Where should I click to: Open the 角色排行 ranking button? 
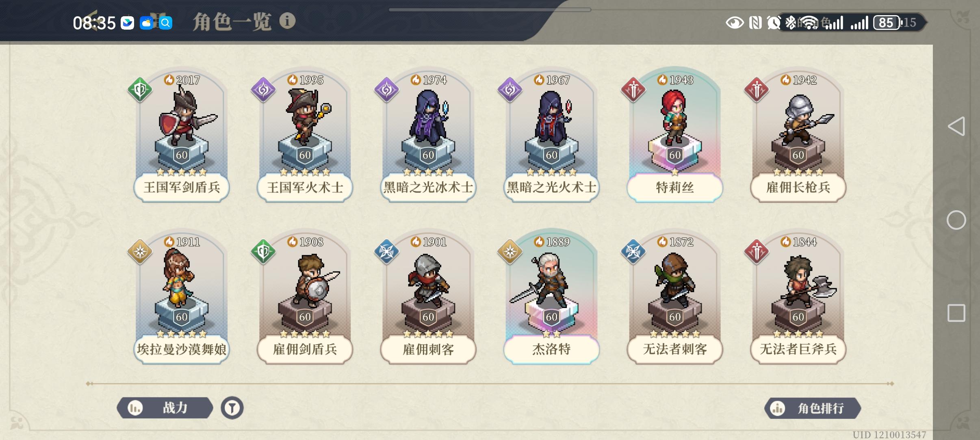point(813,408)
